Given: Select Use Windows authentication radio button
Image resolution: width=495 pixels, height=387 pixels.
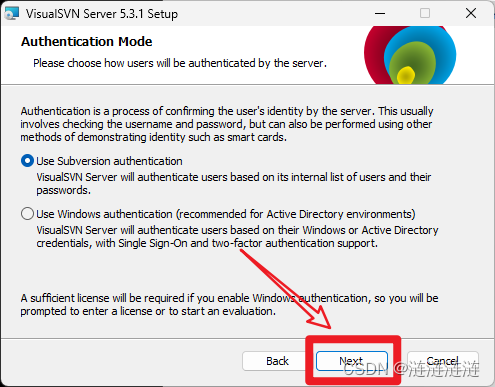Looking at the screenshot, I should pos(27,214).
